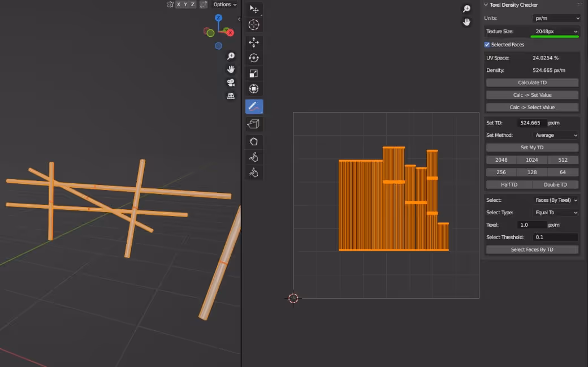Expand the Select Type dropdown
Screen dimensions: 588x367
tap(556, 212)
